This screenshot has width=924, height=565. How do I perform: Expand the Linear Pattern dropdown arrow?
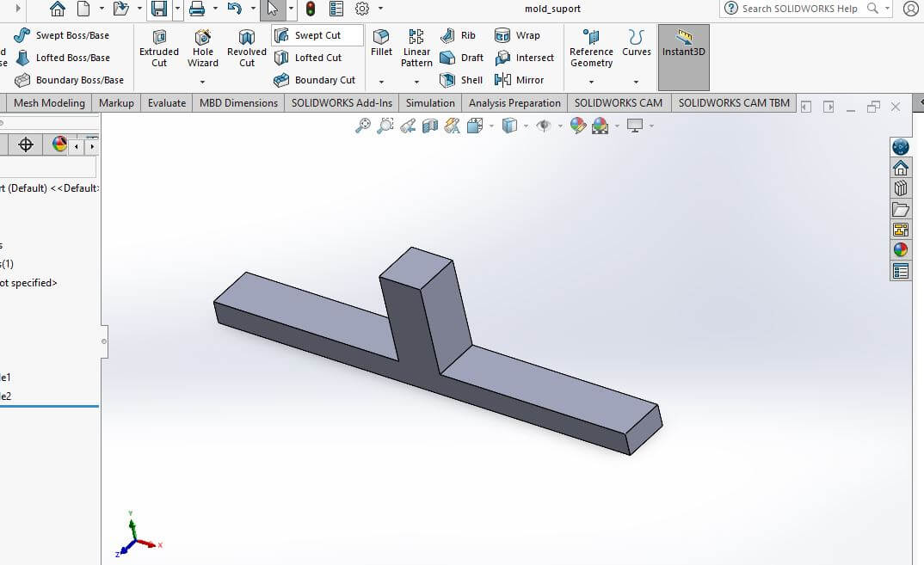(416, 82)
